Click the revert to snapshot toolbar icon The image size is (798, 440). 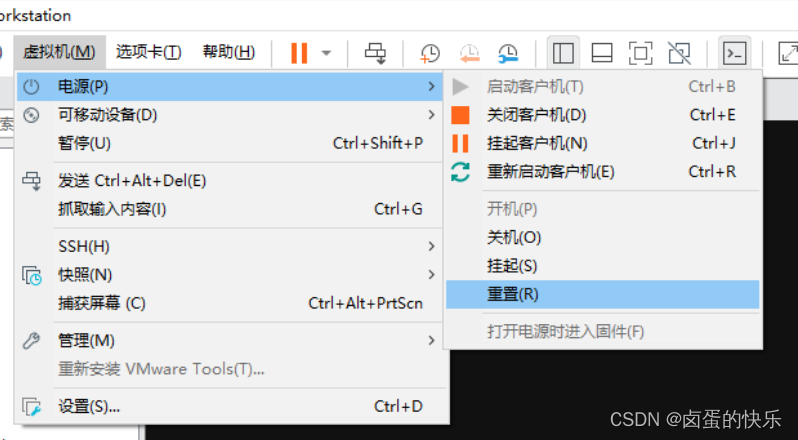[469, 53]
